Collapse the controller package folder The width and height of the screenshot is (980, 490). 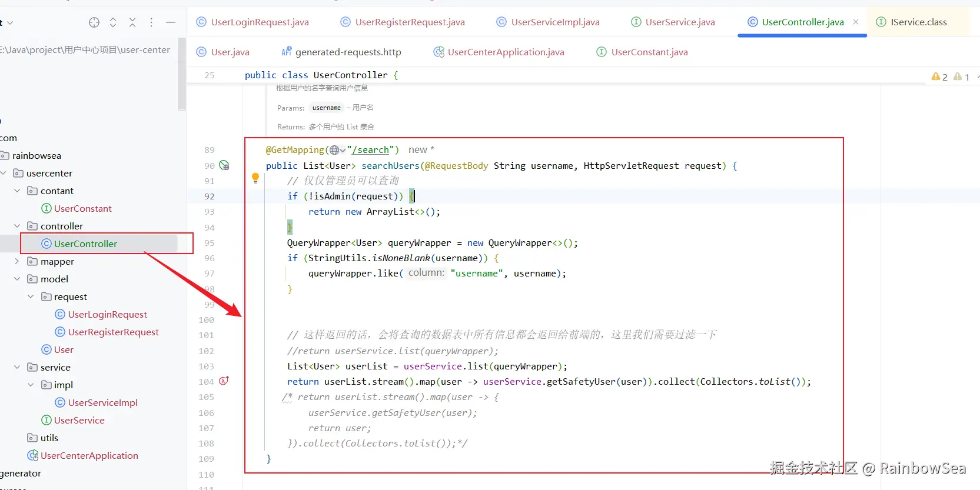(17, 226)
